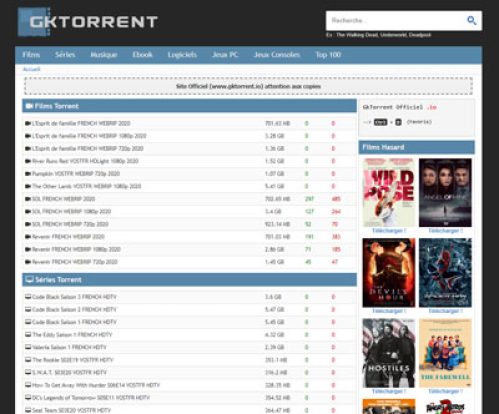Open Pumpkin VOSTFR WEBRIP 720p 2020
This screenshot has height=414, width=499.
point(76,174)
